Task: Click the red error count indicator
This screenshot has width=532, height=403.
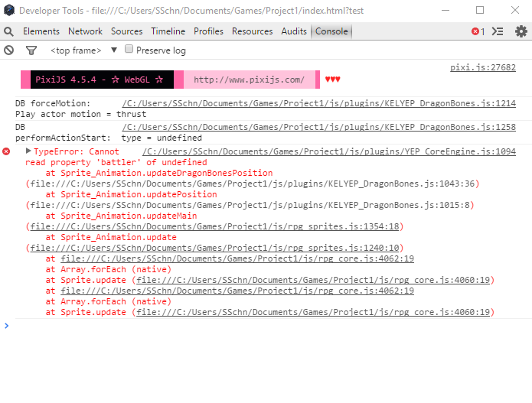Action: click(478, 31)
